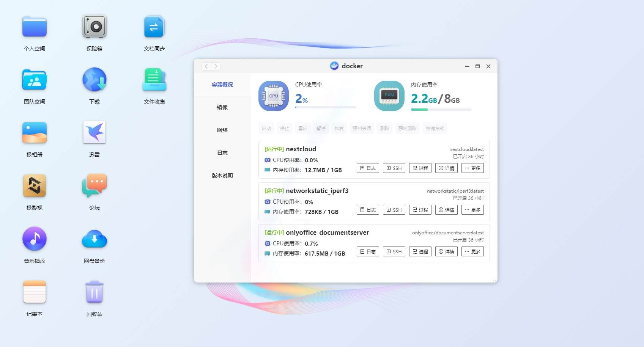The height and width of the screenshot is (347, 644).
Task: Open SSH for the nextcloud container
Action: (x=394, y=168)
